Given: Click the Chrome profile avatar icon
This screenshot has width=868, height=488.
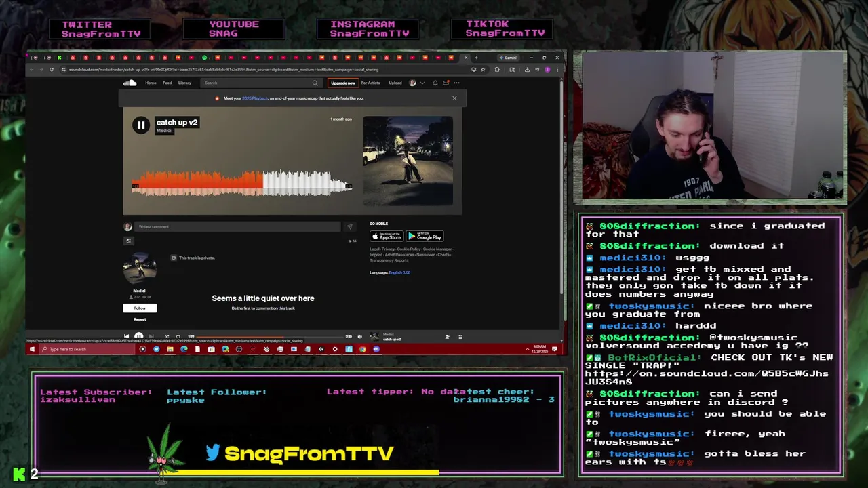Looking at the screenshot, I should click(547, 69).
